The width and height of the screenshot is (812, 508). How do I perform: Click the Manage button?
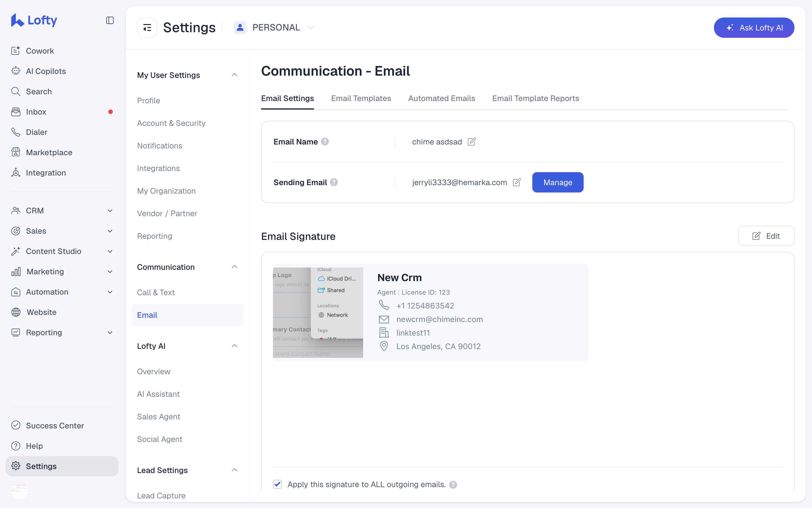click(558, 182)
